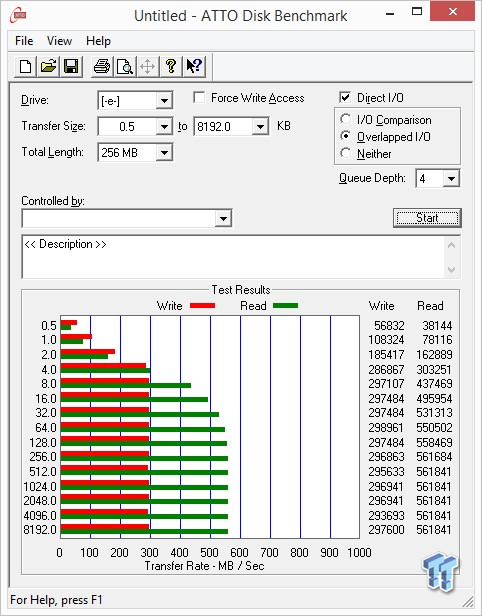Activate the context help pointer icon

tap(194, 66)
